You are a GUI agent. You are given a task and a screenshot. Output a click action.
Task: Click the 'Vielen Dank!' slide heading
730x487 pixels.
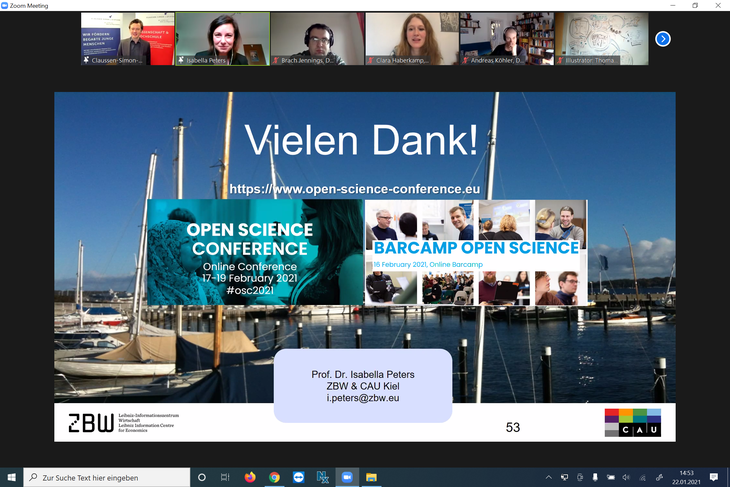pos(361,140)
